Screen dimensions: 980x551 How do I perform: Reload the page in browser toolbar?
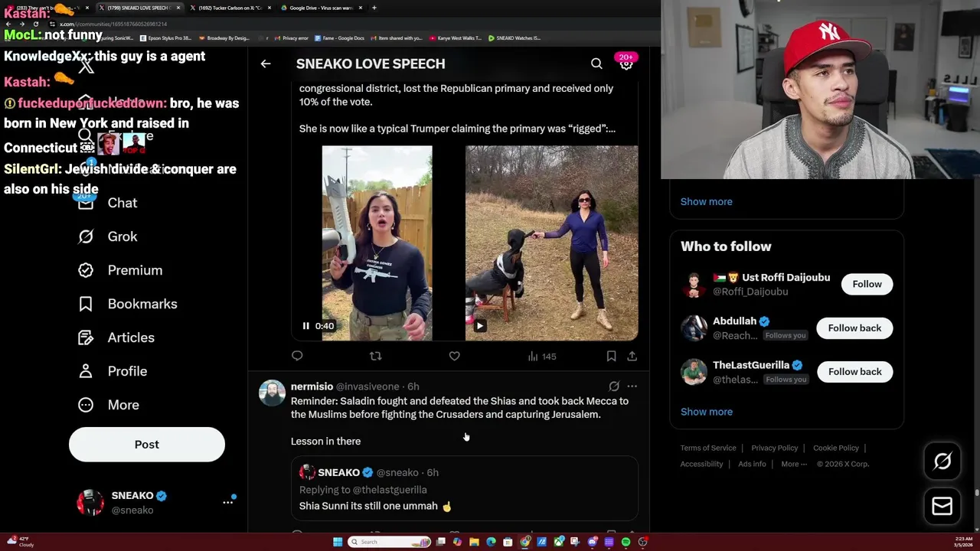coord(35,24)
